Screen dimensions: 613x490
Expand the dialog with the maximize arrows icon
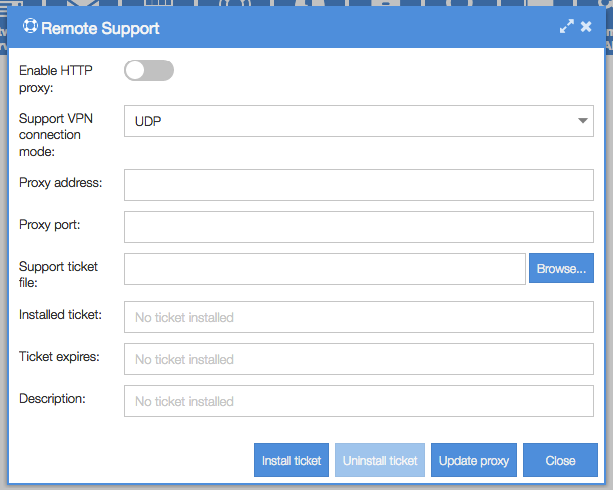(x=566, y=27)
